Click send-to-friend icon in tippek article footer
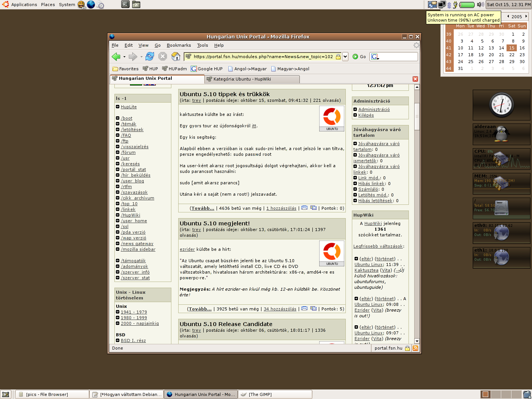 tap(313, 208)
